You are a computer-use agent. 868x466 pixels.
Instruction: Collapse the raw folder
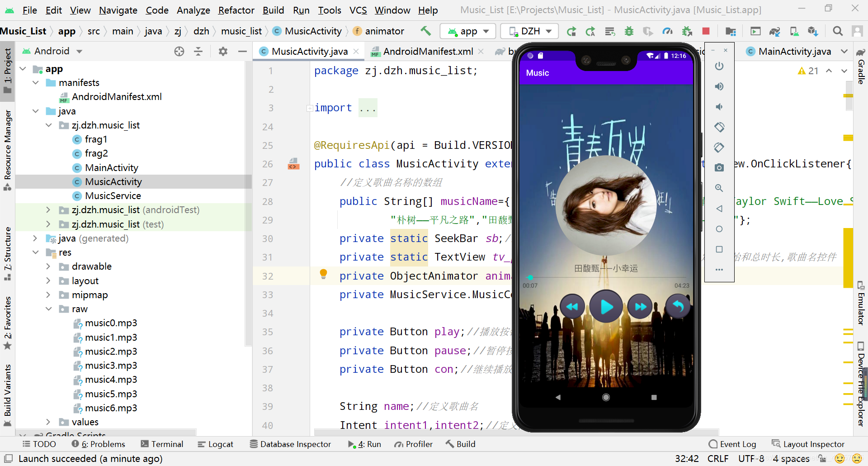point(48,309)
